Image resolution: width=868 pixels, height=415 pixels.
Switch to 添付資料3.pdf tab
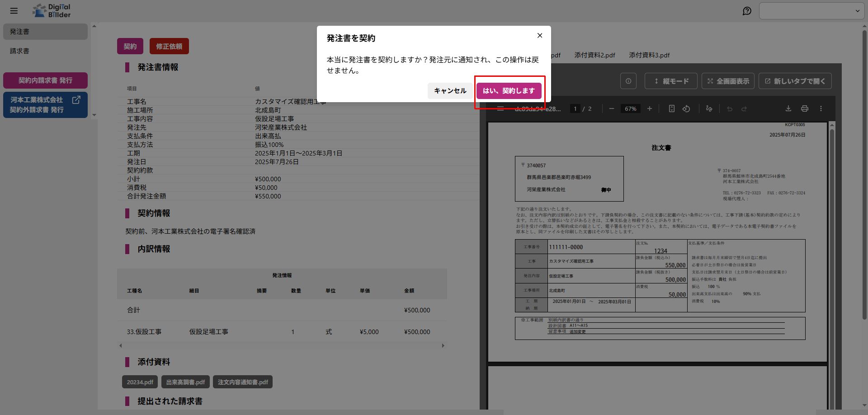pos(649,55)
